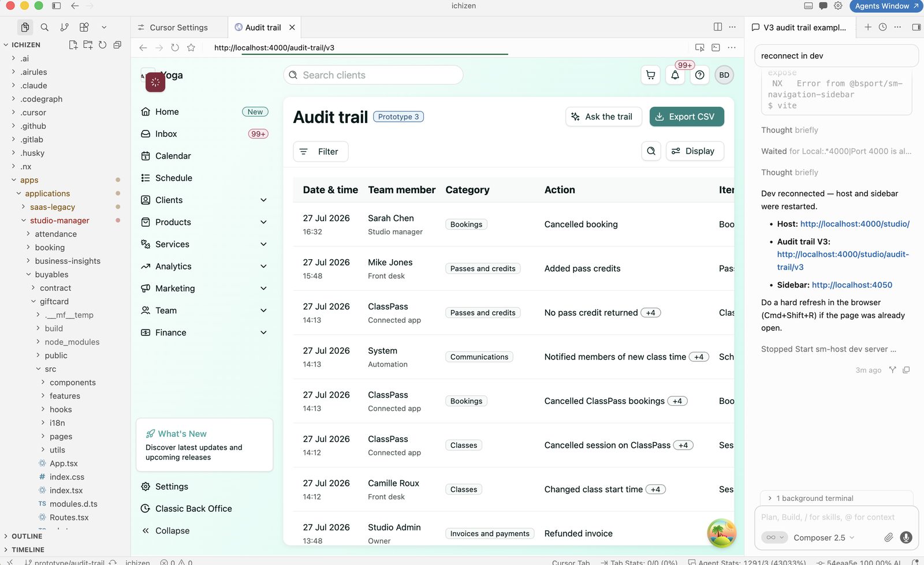Click the table search magnifier button
Viewport: 924px width, 565px height.
pyautogui.click(x=651, y=151)
